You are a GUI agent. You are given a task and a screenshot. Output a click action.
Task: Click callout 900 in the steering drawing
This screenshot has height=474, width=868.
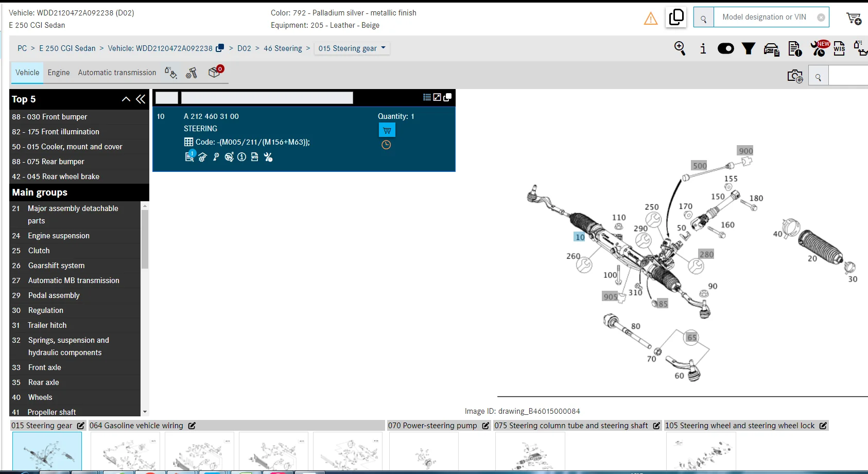point(745,151)
